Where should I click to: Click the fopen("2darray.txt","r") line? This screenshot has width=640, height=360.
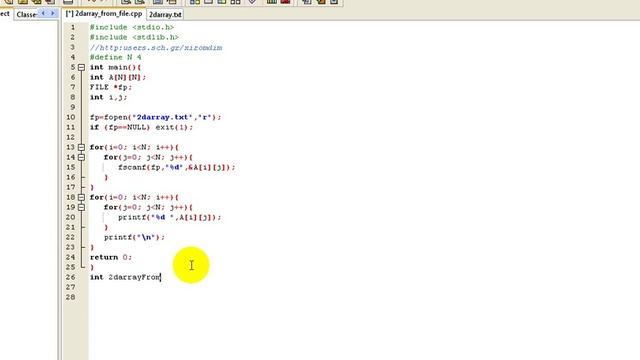point(156,118)
